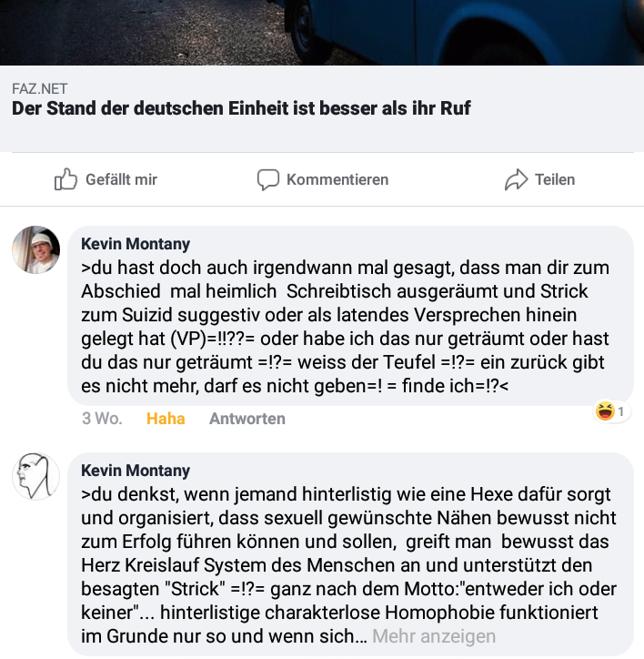Select the Kommentieren label

pos(337,180)
